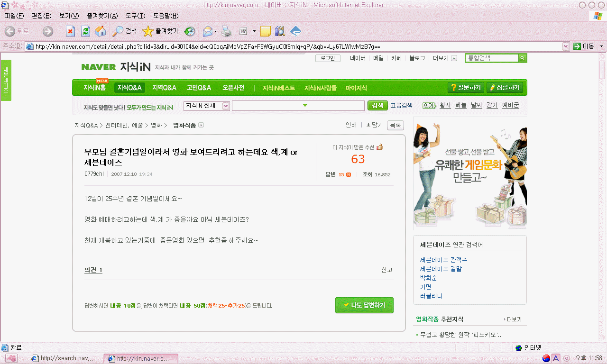This screenshot has width=607, height=364.
Task: Click the 나도 답변하기 button
Action: [364, 305]
